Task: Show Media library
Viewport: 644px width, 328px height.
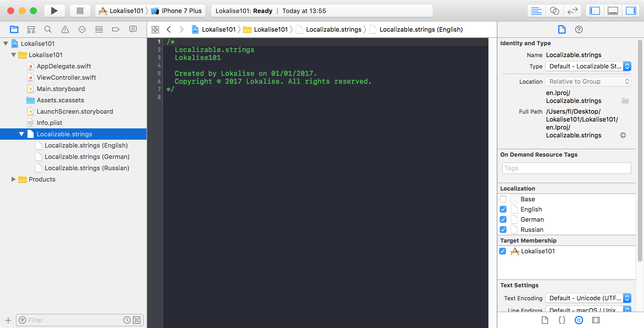Action: pyautogui.click(x=596, y=320)
